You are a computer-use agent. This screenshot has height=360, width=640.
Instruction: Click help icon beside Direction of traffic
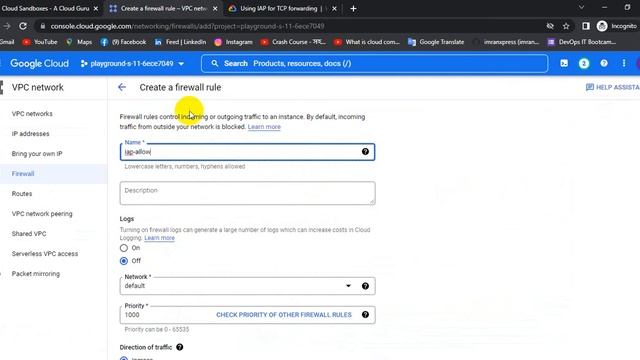(x=180, y=347)
